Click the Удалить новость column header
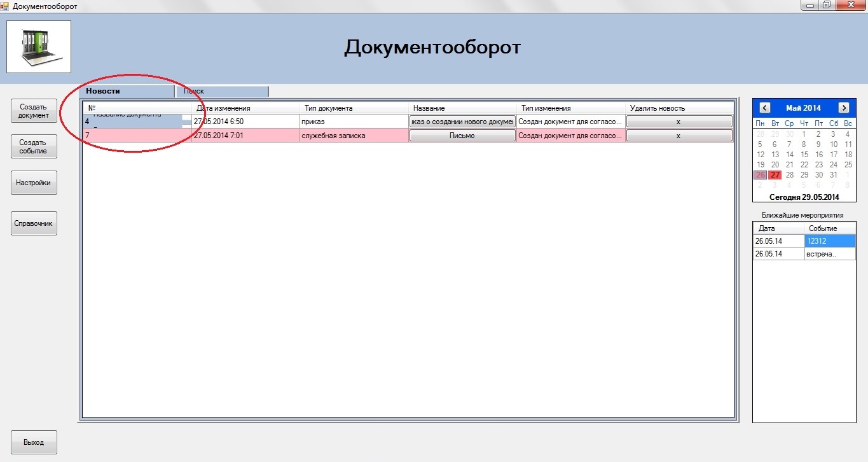 [679, 108]
